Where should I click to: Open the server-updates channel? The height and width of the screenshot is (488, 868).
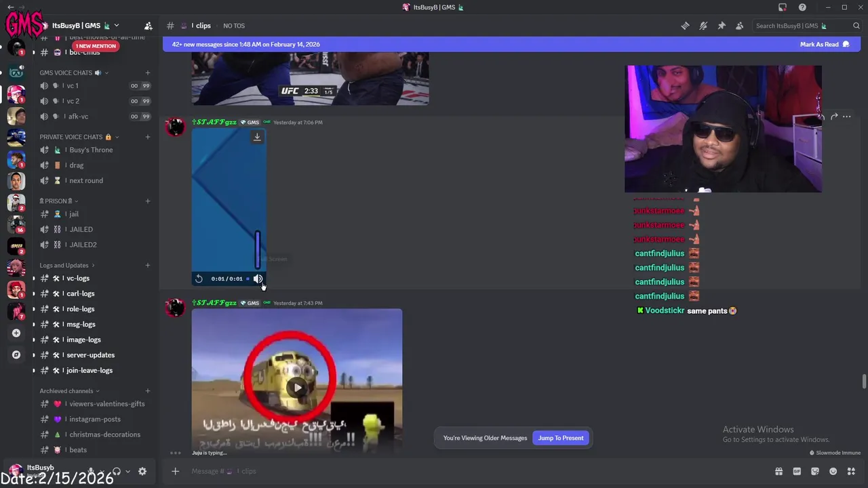[x=94, y=355]
